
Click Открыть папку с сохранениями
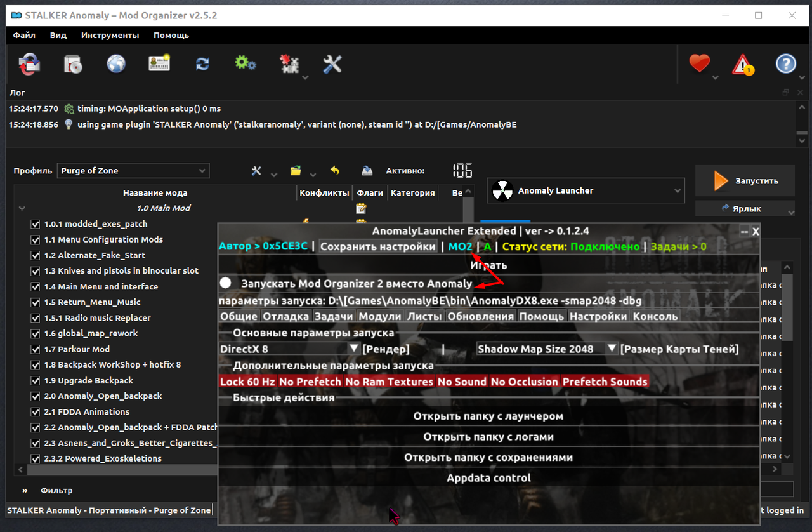click(488, 457)
